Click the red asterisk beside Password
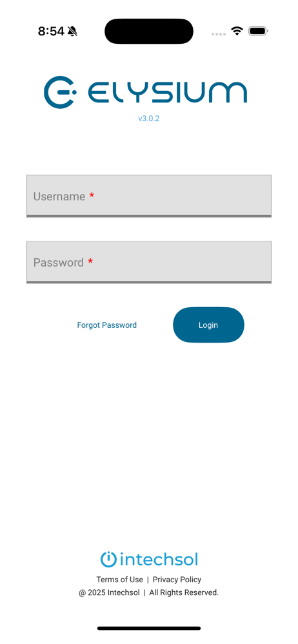 [x=90, y=261]
